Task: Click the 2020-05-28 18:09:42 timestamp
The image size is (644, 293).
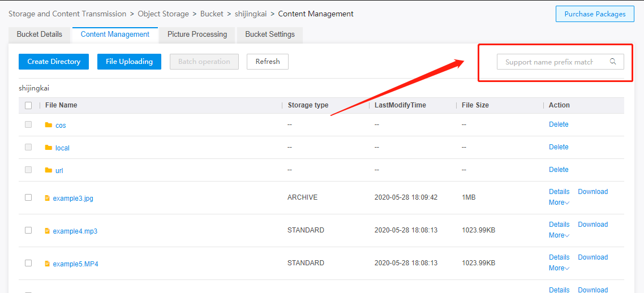Action: coord(406,197)
